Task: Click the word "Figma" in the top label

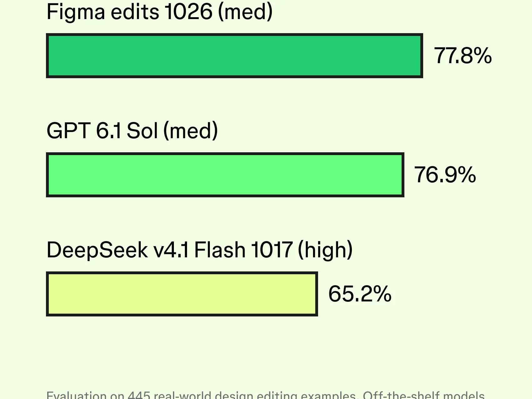Action: click(76, 13)
